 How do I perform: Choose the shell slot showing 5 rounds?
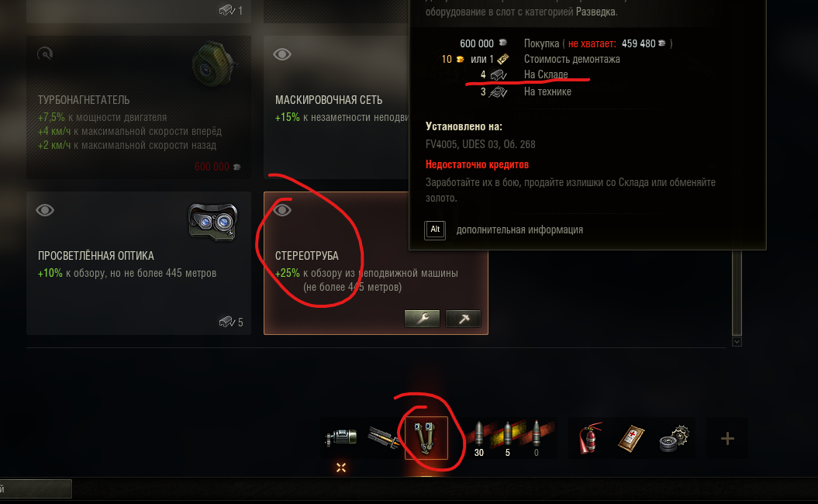pyautogui.click(x=508, y=438)
